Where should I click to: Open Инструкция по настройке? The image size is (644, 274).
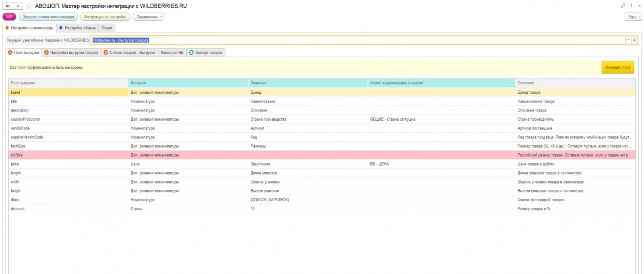click(x=105, y=17)
